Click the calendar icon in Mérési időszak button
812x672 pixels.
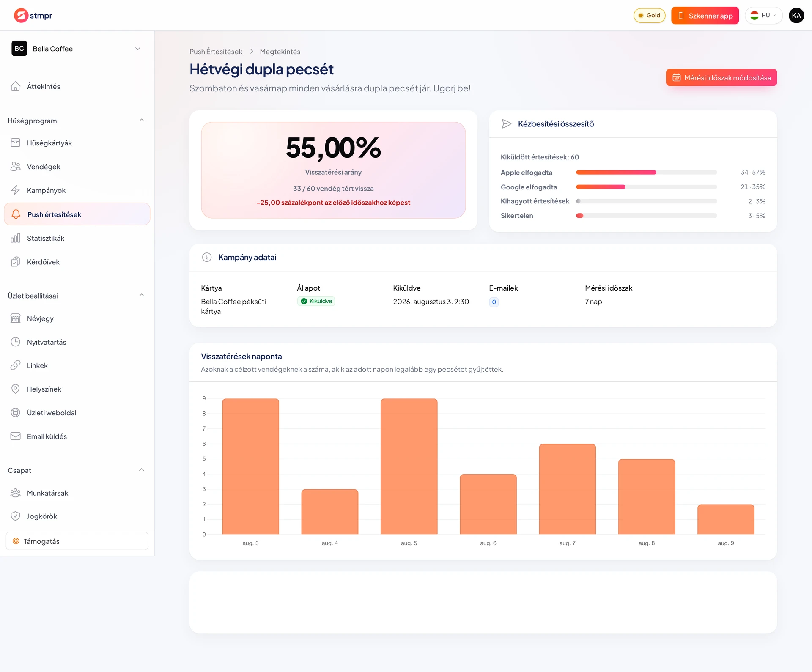click(x=677, y=78)
